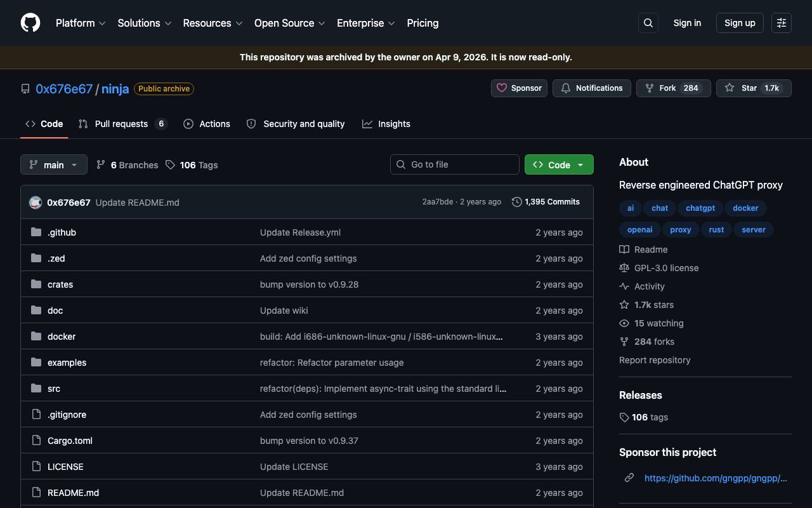Screen dimensions: 812x508
Task: Click the fork icon beside 284 forks
Action: (624, 342)
